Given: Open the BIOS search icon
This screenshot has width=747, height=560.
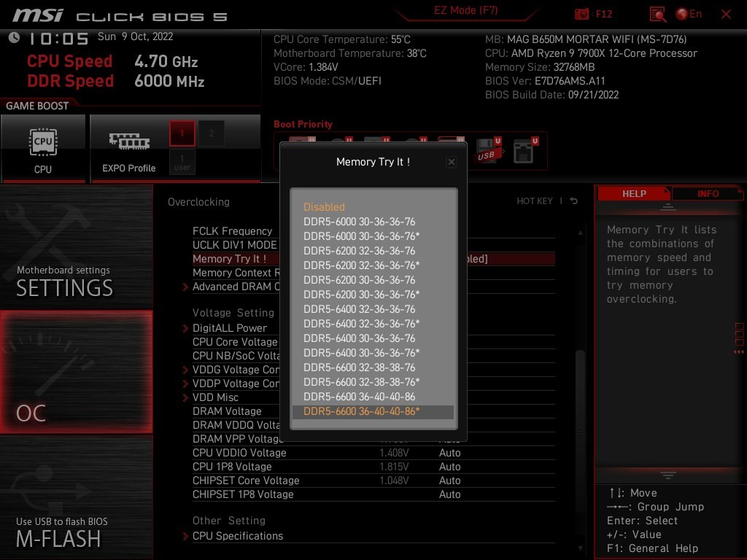Looking at the screenshot, I should [657, 14].
